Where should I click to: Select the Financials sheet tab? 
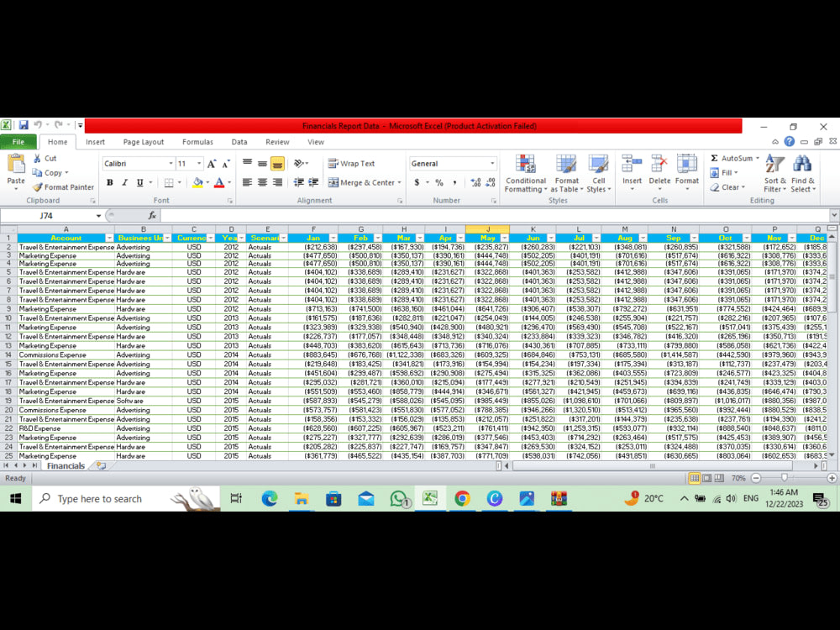click(66, 465)
